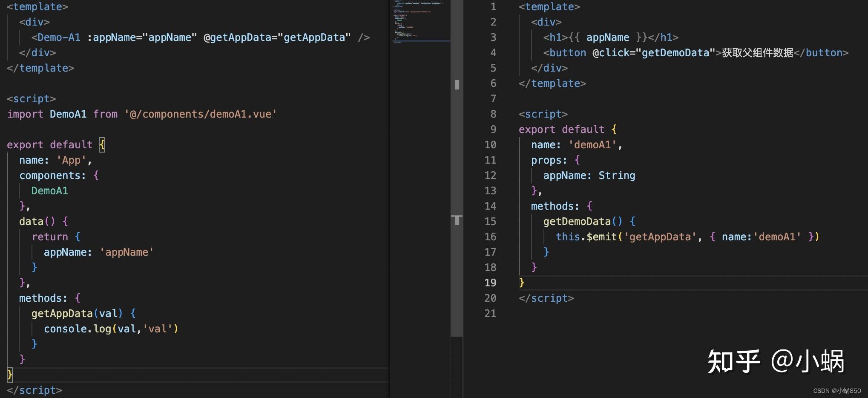Screen dimensions: 868x398
Task: Click "appName: 'appName'" in the data function
Action: coord(98,252)
